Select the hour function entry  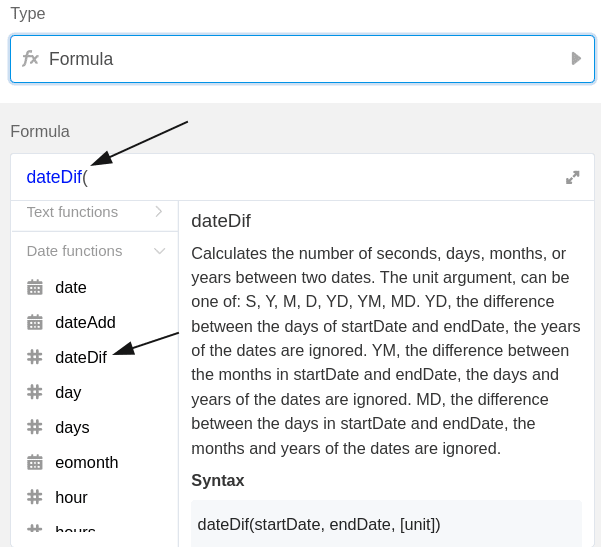pos(71,497)
